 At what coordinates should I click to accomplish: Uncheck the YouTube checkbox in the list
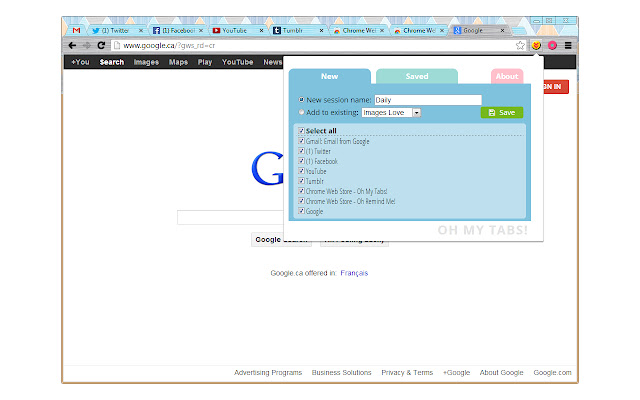coord(302,171)
